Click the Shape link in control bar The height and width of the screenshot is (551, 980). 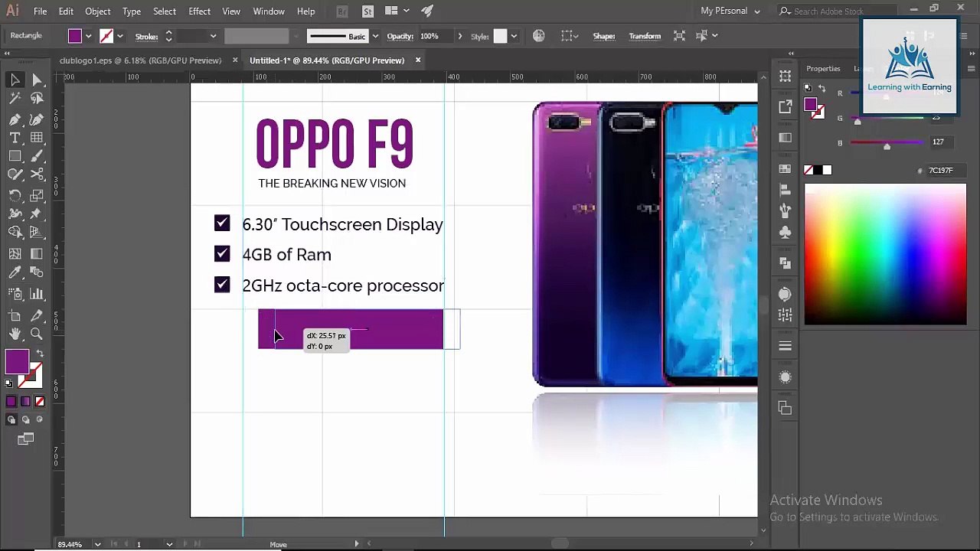click(x=604, y=36)
